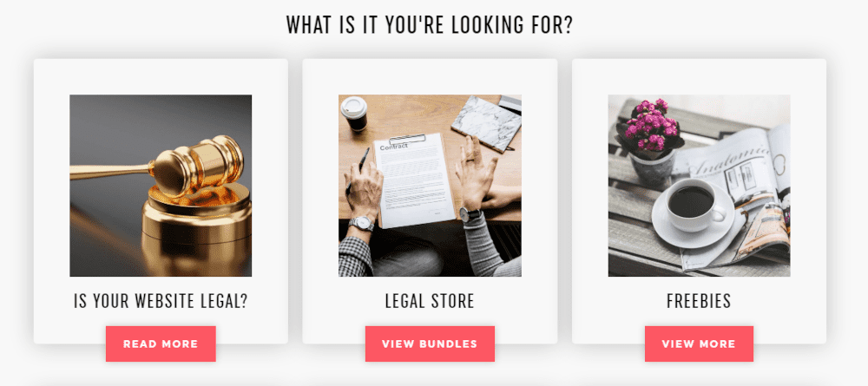Viewport: 868px width, 386px height.
Task: Click the READ MORE button
Action: pos(161,344)
